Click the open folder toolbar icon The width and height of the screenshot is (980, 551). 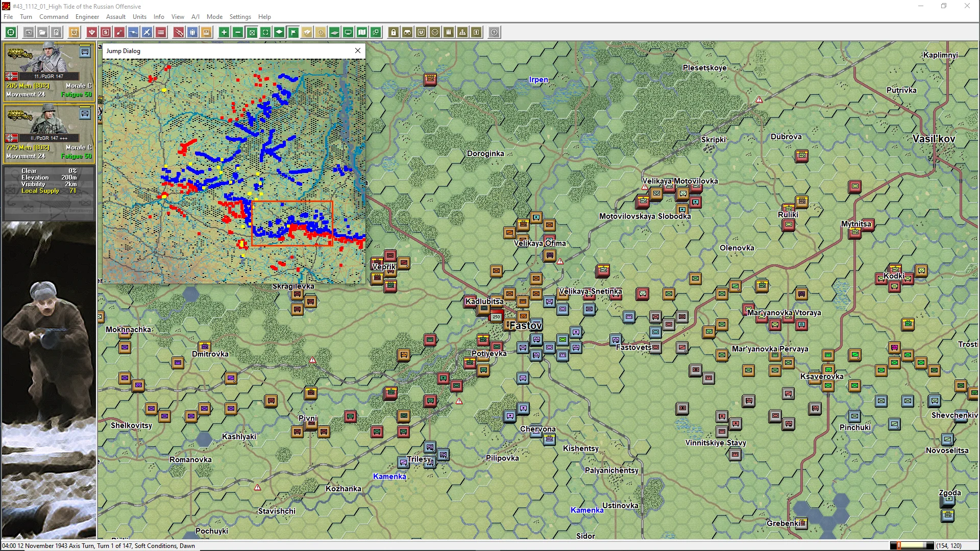[x=42, y=33]
